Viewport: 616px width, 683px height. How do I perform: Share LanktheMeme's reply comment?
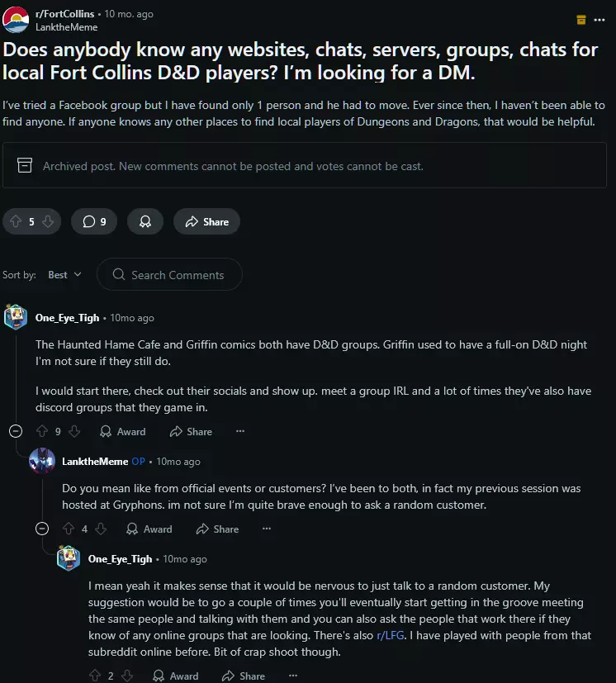pos(217,529)
